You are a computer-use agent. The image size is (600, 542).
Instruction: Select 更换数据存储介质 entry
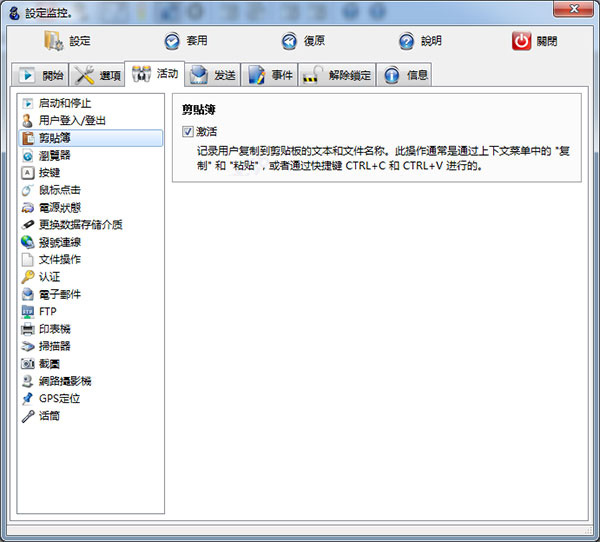click(90, 225)
